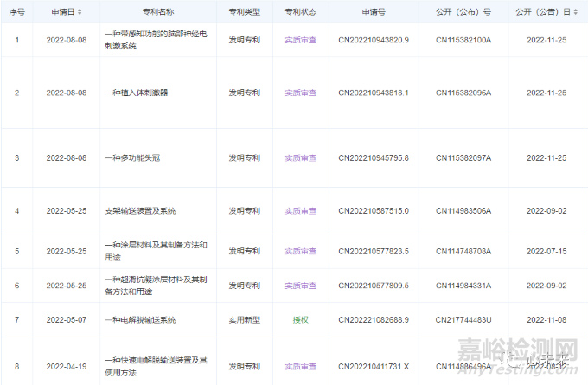Open the 一种植入体刺激器 patent
This screenshot has width=588, height=385.
(136, 93)
